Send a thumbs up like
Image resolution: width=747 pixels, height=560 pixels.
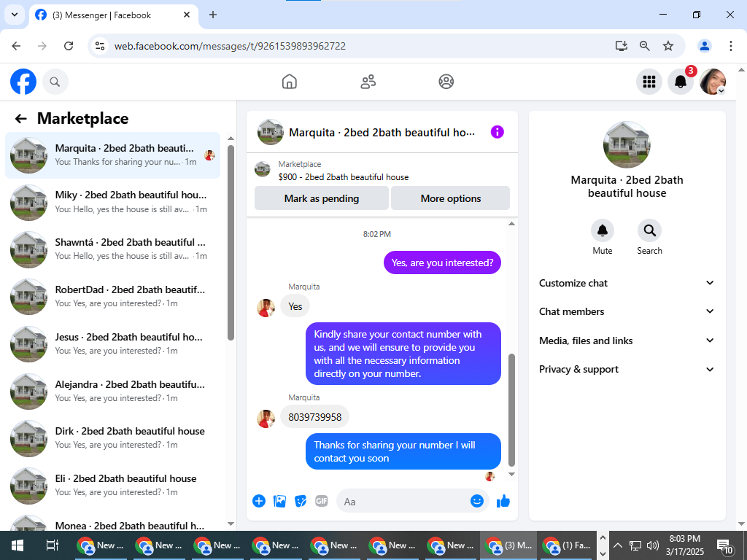[x=503, y=501]
